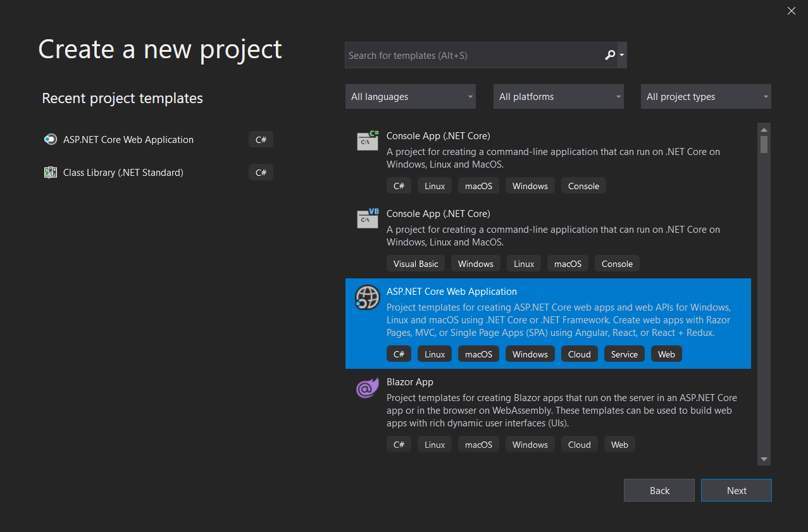Click the Blazor App purple icon

click(x=367, y=388)
